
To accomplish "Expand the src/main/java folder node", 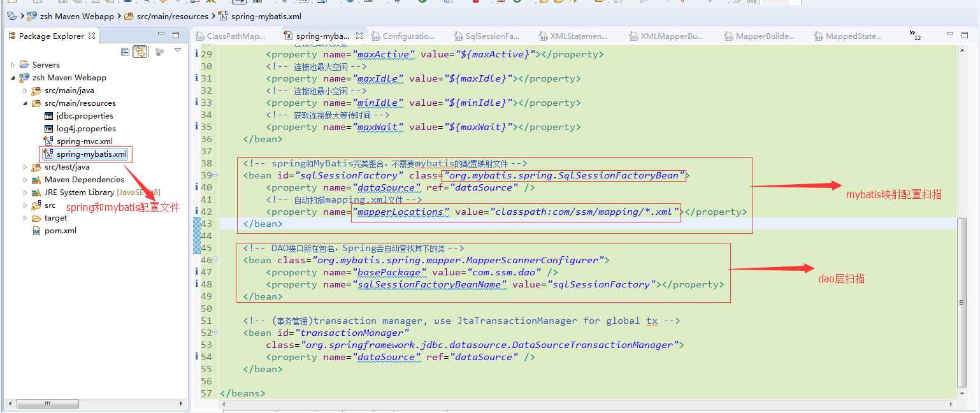I will [25, 91].
